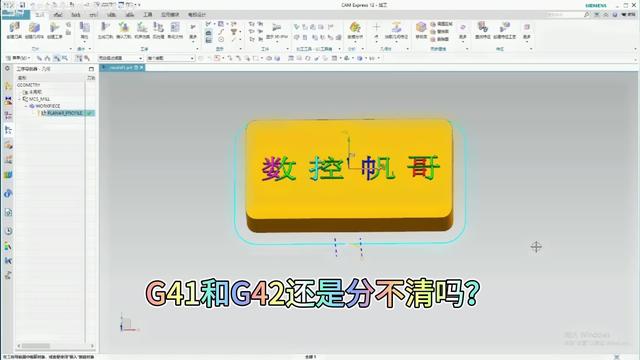Click the Show Features (显示特征) icon

[482, 28]
